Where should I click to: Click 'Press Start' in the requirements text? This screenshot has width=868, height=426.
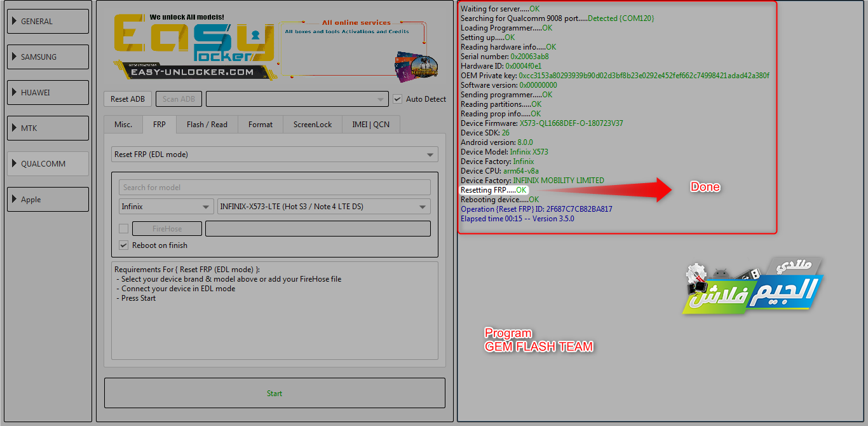[x=139, y=298]
